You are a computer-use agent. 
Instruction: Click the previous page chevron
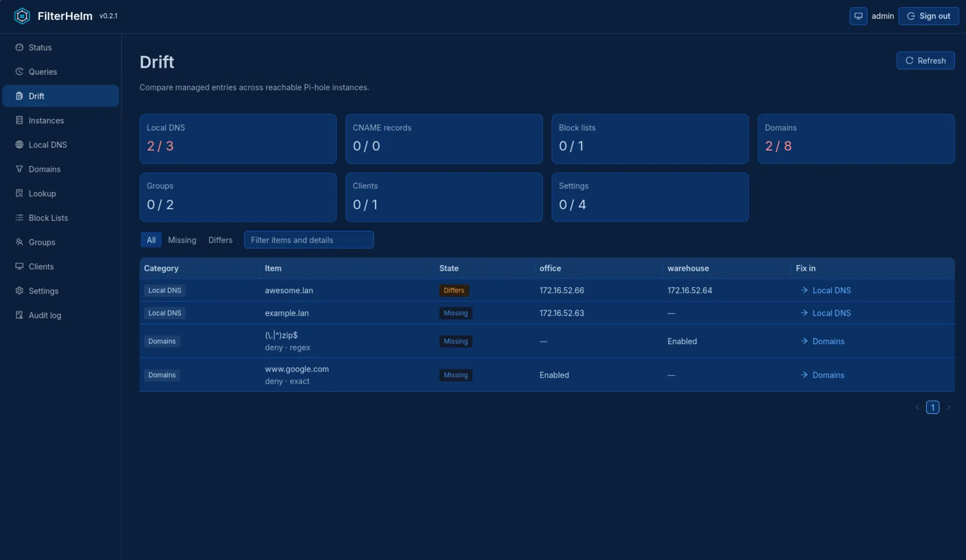coord(917,407)
